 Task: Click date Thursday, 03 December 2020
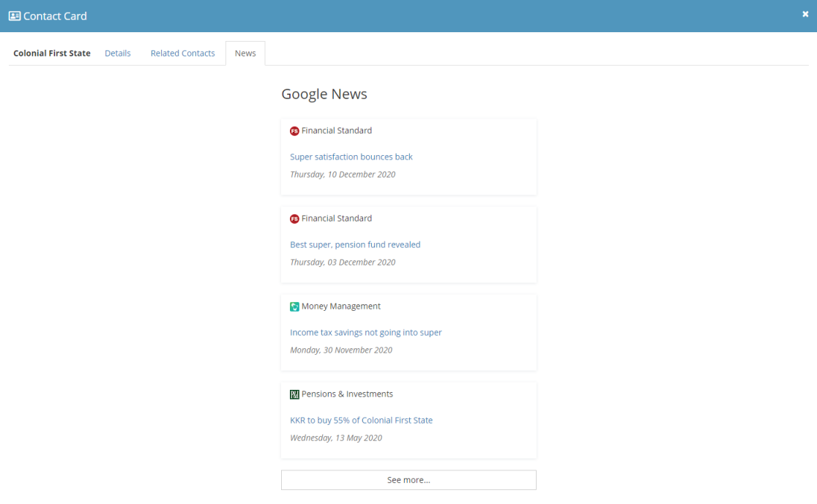click(343, 263)
